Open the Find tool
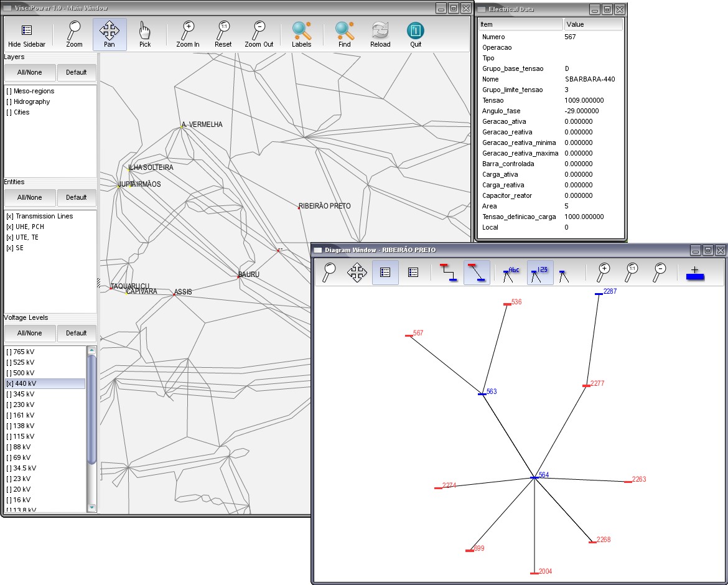Screen dimensions: 728x585 [345, 34]
